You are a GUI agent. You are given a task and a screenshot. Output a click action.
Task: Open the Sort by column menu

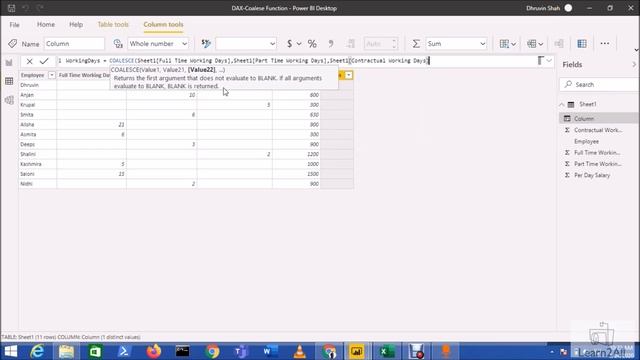pos(507,44)
